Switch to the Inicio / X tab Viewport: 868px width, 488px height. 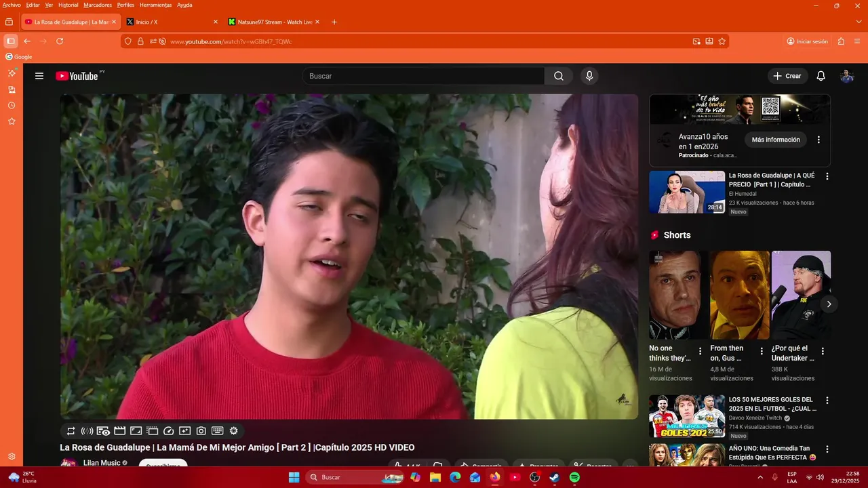[172, 22]
